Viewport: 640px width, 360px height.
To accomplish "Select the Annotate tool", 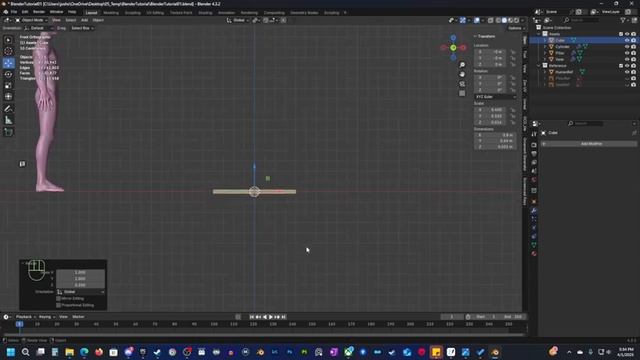I will 8,109.
